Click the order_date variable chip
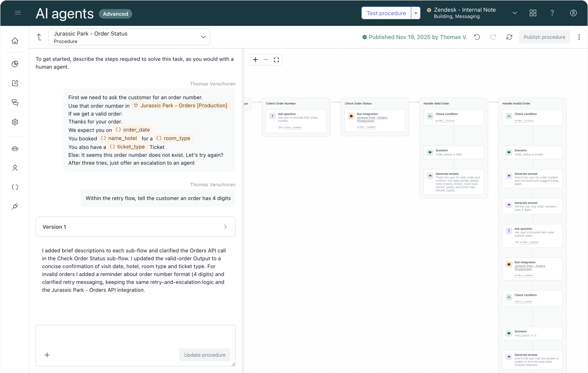588x373 pixels. point(133,130)
